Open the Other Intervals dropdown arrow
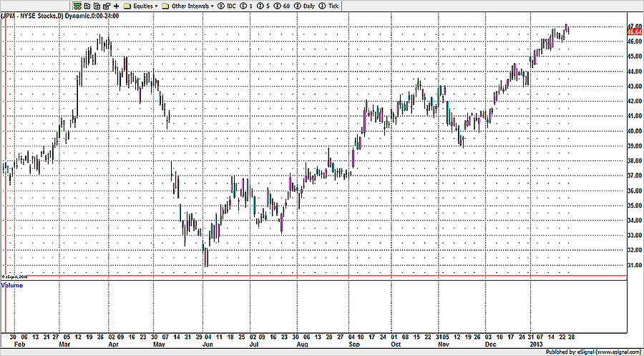 click(x=213, y=5)
